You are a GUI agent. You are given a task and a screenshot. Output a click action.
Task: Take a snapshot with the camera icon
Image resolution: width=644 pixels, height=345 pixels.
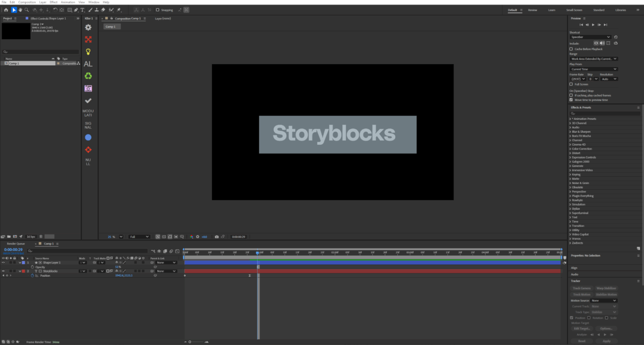217,237
